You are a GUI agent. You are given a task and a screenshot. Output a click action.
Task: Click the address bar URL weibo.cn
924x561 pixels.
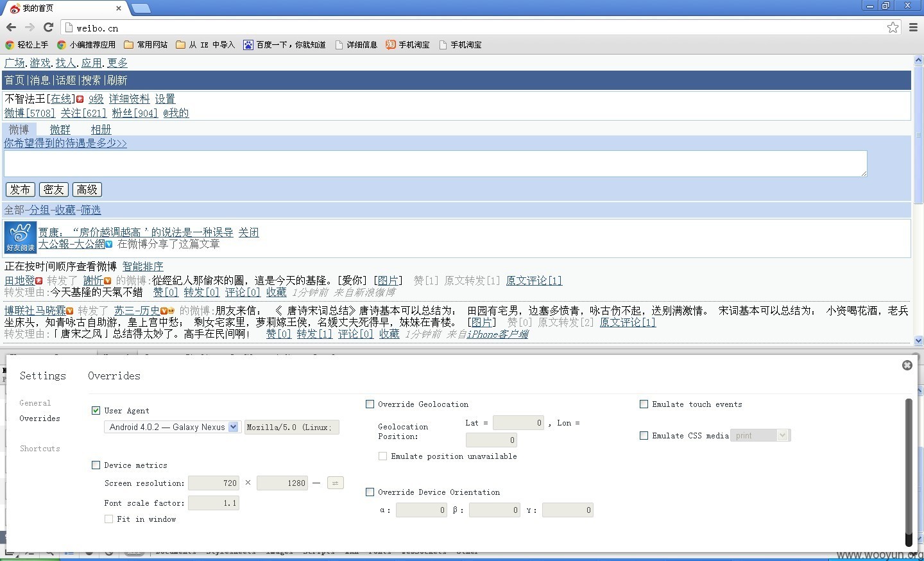[98, 28]
